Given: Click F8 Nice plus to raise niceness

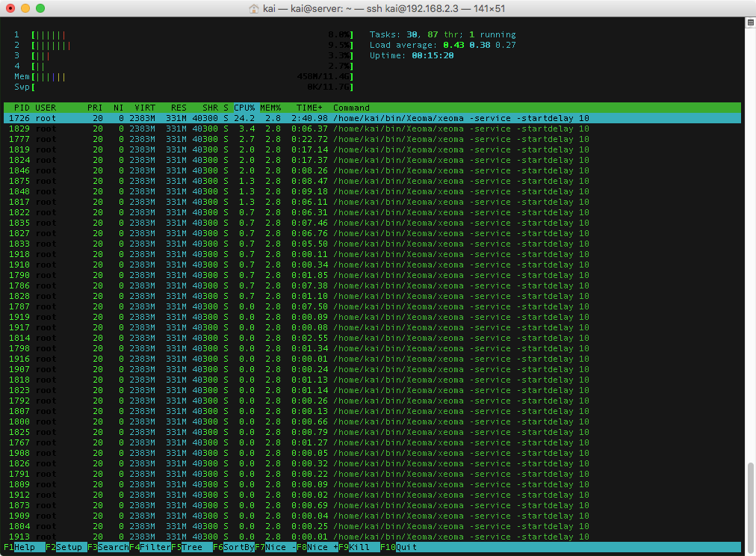Looking at the screenshot, I should tap(317, 547).
